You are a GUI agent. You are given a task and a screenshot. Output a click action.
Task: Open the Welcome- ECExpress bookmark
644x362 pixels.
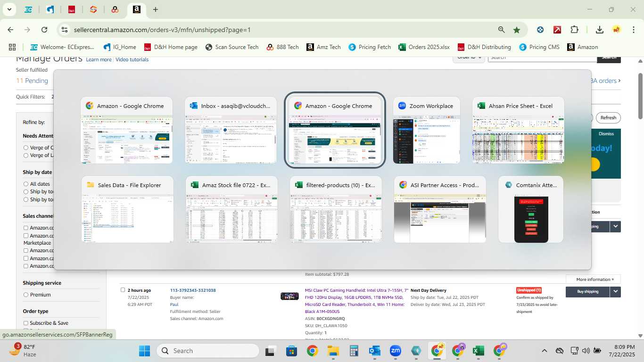62,47
